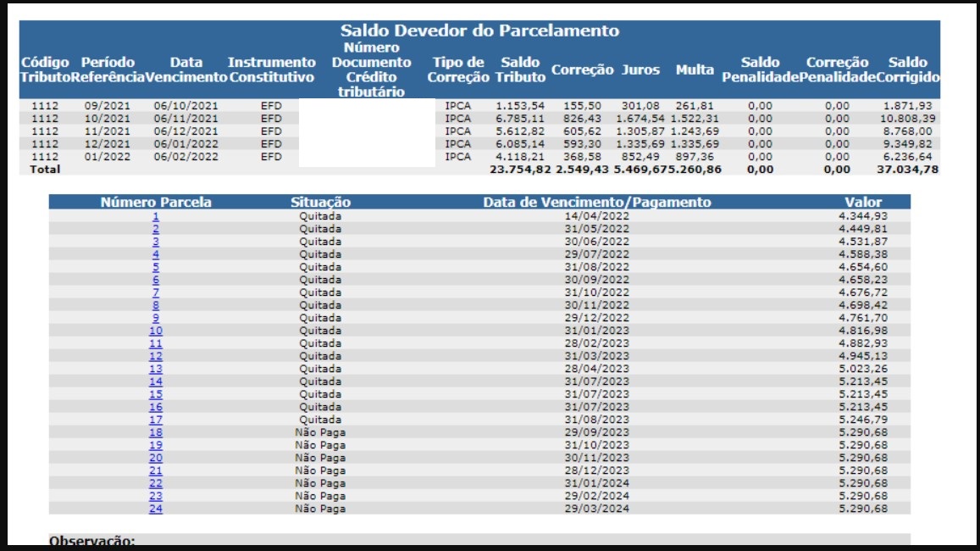Open installment number 21 link
The height and width of the screenshot is (551, 980).
coord(156,470)
